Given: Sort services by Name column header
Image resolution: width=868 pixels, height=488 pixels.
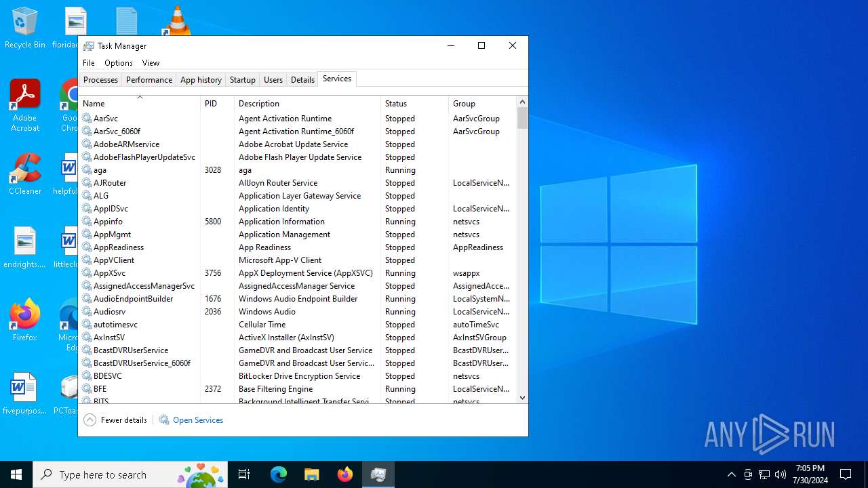Looking at the screenshot, I should pyautogui.click(x=140, y=104).
